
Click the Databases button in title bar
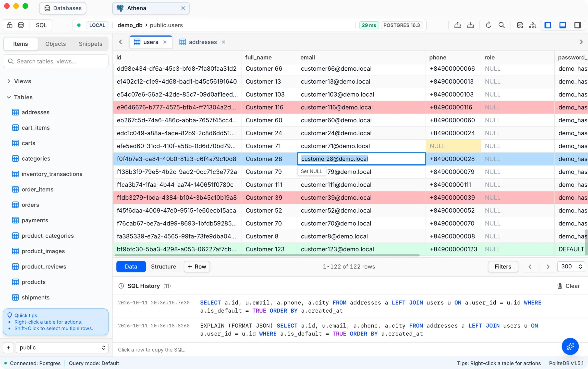point(63,8)
